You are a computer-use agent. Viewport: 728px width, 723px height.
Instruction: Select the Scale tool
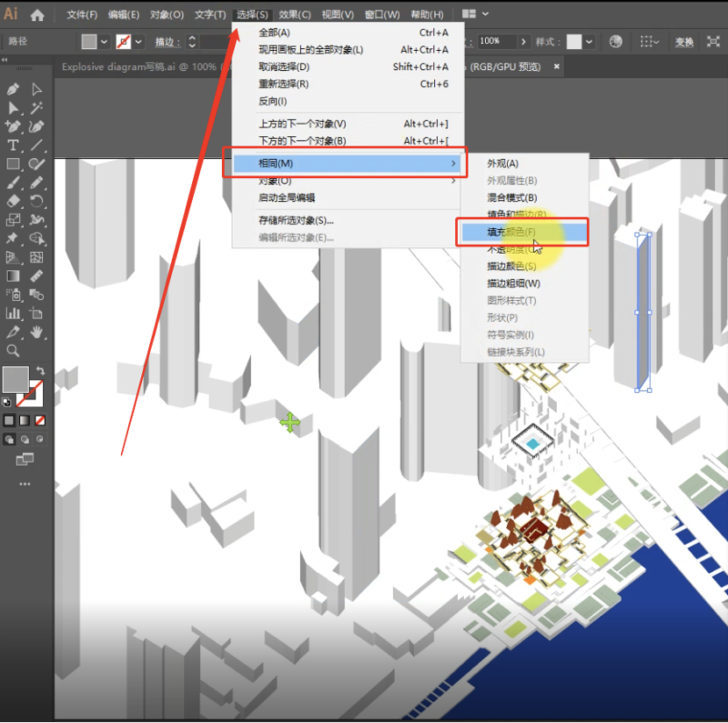click(x=13, y=219)
